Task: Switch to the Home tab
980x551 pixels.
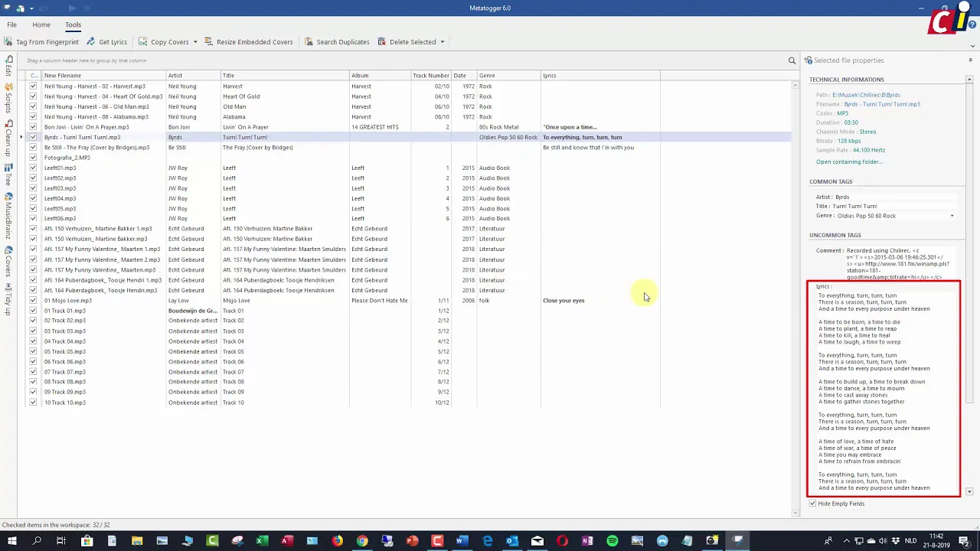Action: pos(41,24)
